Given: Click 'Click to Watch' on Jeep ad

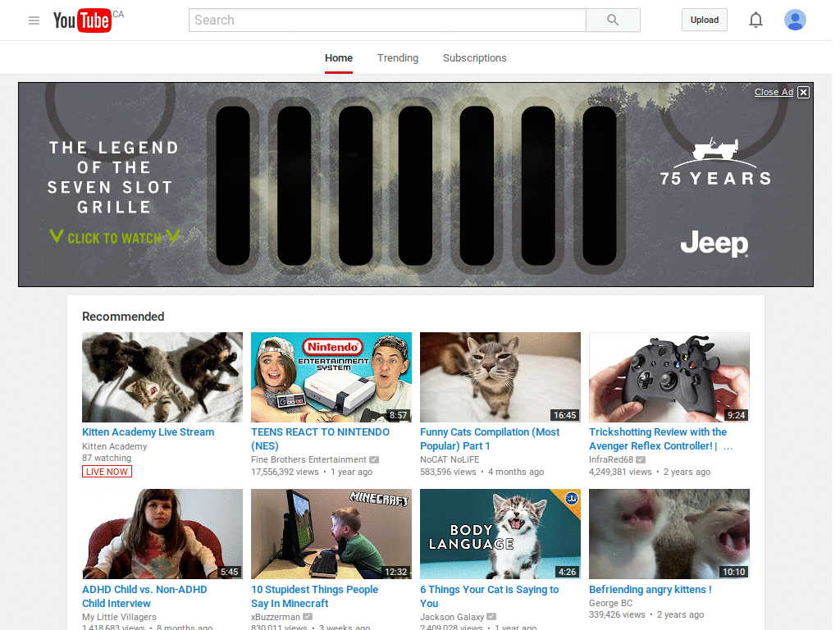Looking at the screenshot, I should (114, 237).
